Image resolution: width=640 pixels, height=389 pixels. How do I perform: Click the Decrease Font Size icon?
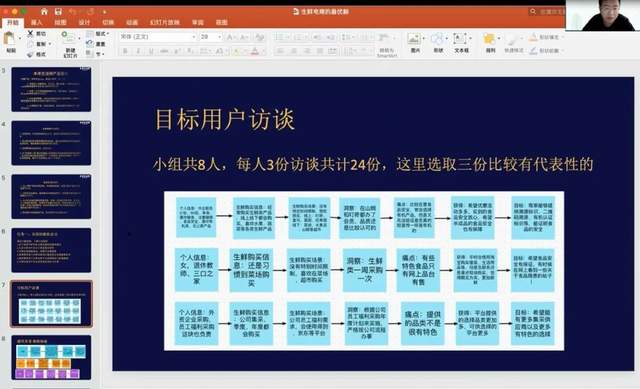244,38
